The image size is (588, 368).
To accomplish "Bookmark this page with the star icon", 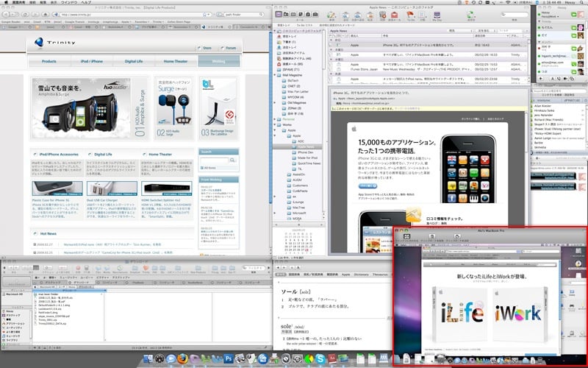I will click(204, 14).
